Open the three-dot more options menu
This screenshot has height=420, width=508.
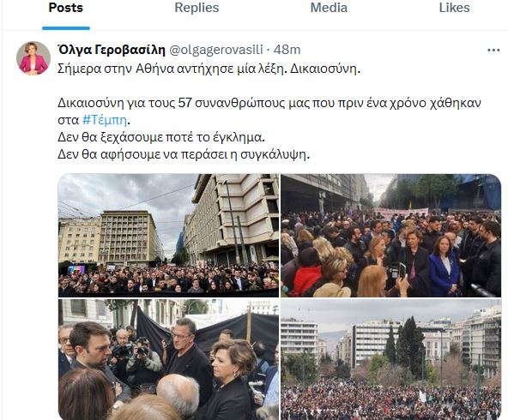click(493, 51)
